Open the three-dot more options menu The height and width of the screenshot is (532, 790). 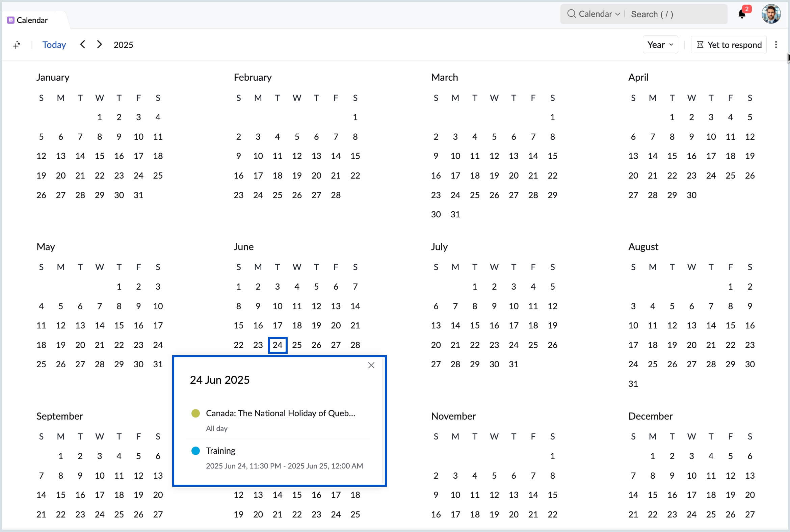pyautogui.click(x=776, y=45)
